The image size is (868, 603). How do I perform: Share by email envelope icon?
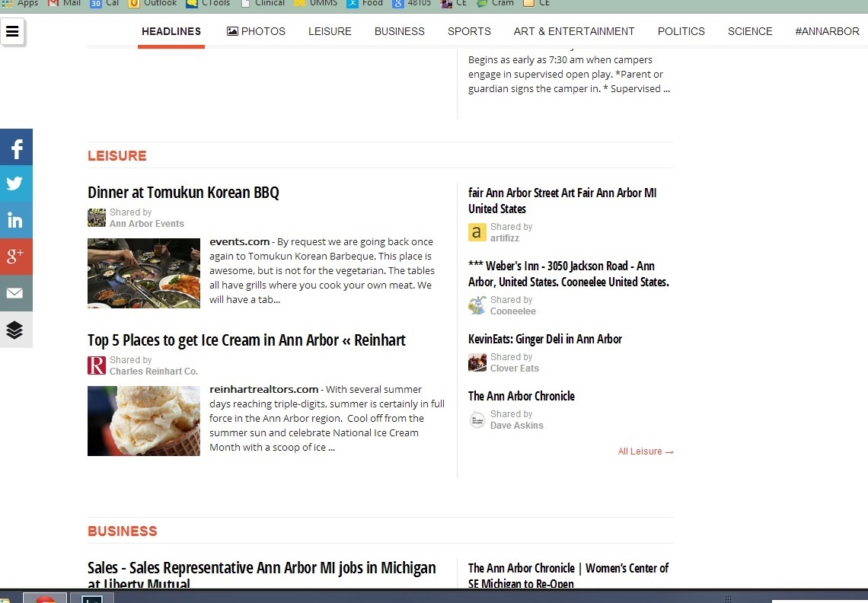16,293
